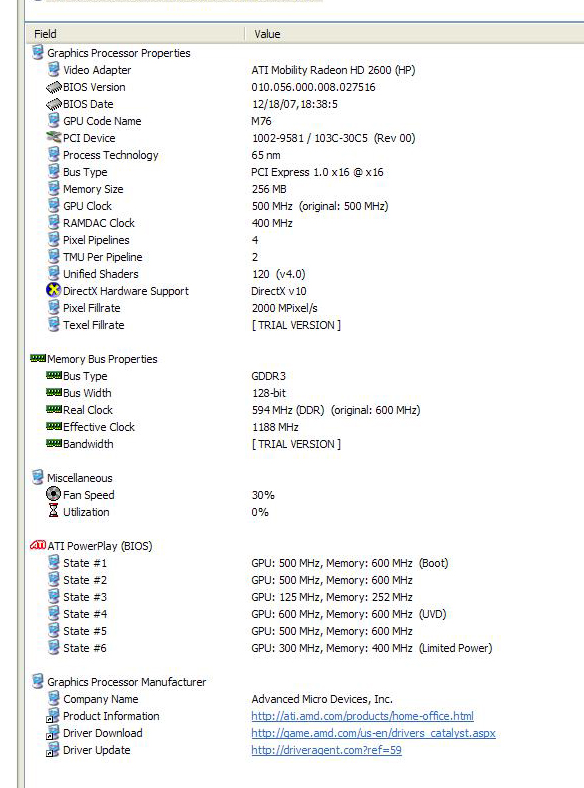The width and height of the screenshot is (584, 788).
Task: Select the Bus Type row under Graphics Processor
Action: pos(85,172)
